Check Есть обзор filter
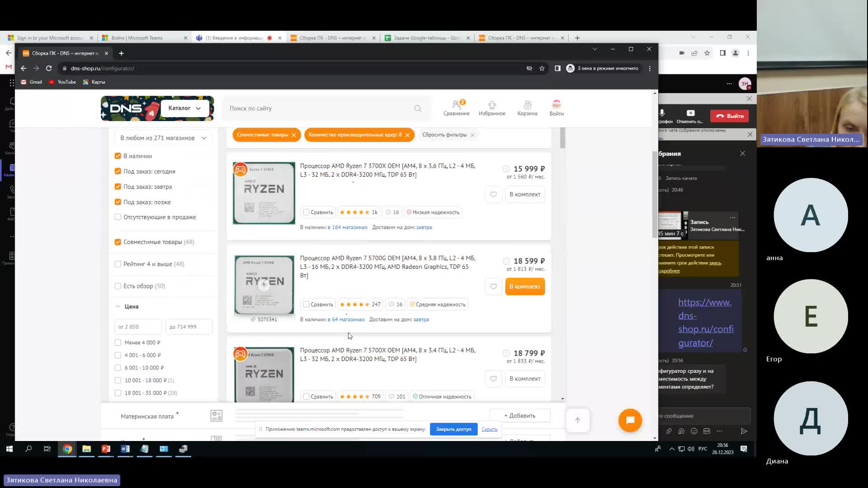Screen dimensions: 868x488 tap(118, 286)
